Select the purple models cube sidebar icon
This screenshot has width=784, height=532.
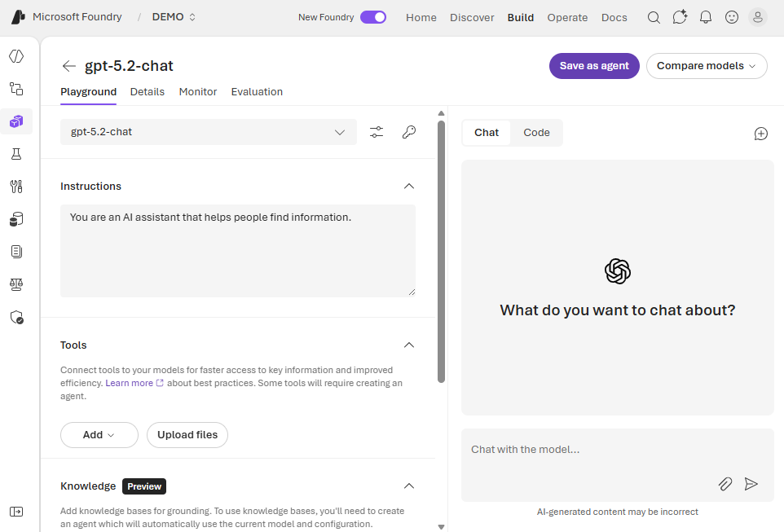16,121
